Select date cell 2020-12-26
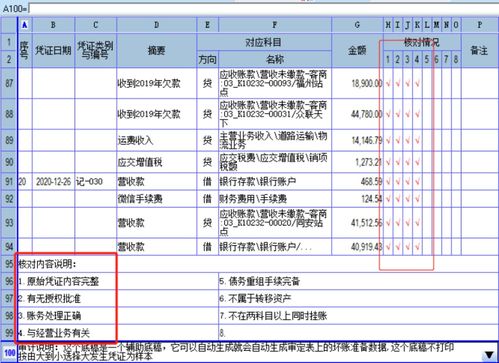The image size is (499, 363). 53,182
